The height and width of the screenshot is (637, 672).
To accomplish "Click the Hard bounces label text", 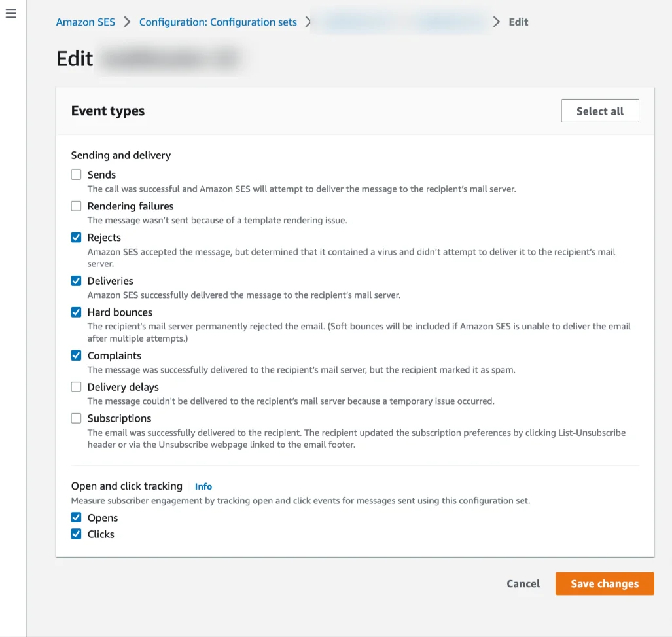I will point(120,312).
